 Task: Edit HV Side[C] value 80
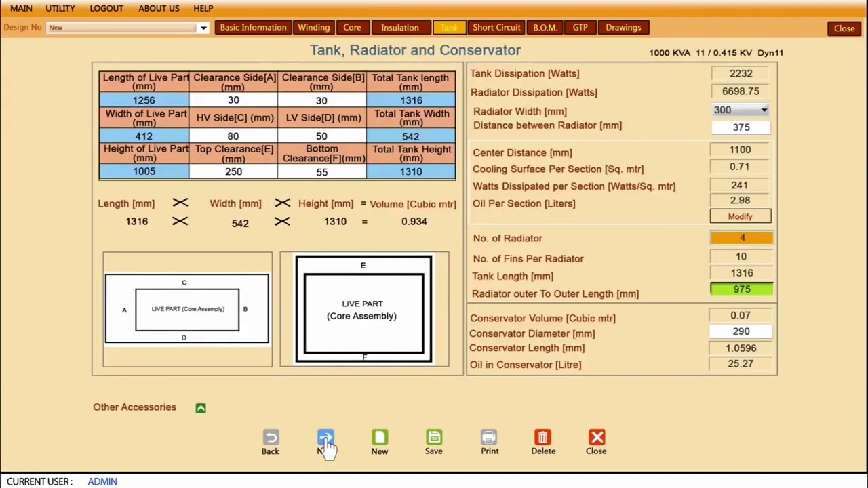[x=233, y=136]
